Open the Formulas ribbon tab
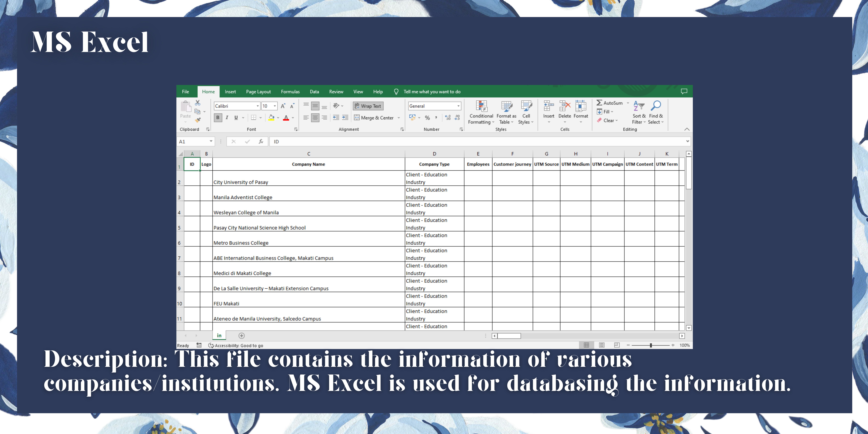The image size is (868, 434). 290,92
